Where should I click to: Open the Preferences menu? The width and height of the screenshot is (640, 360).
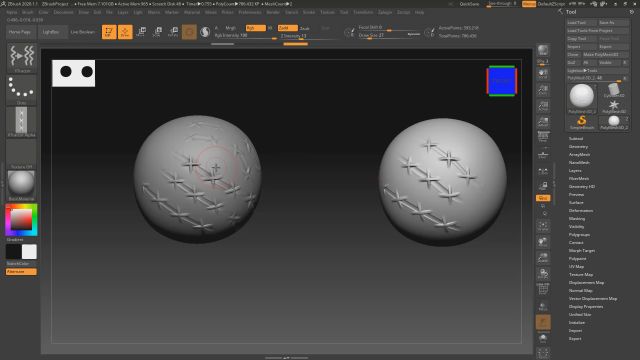tap(250, 12)
